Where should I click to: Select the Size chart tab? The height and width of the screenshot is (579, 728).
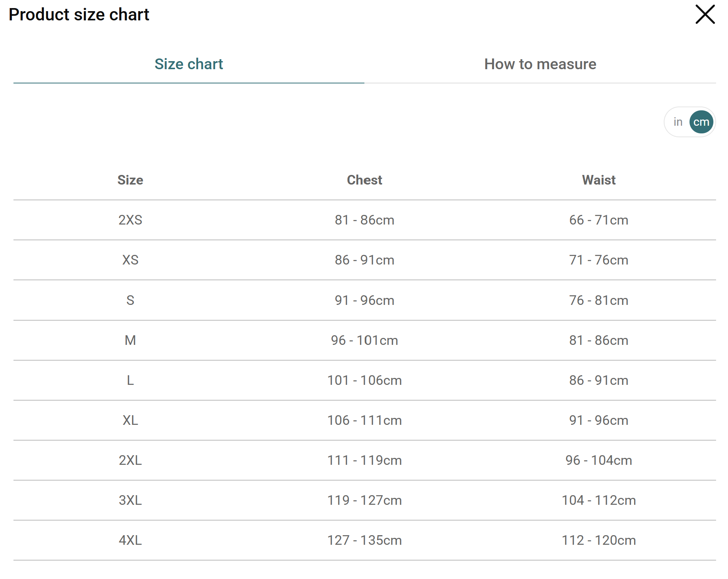coord(189,64)
